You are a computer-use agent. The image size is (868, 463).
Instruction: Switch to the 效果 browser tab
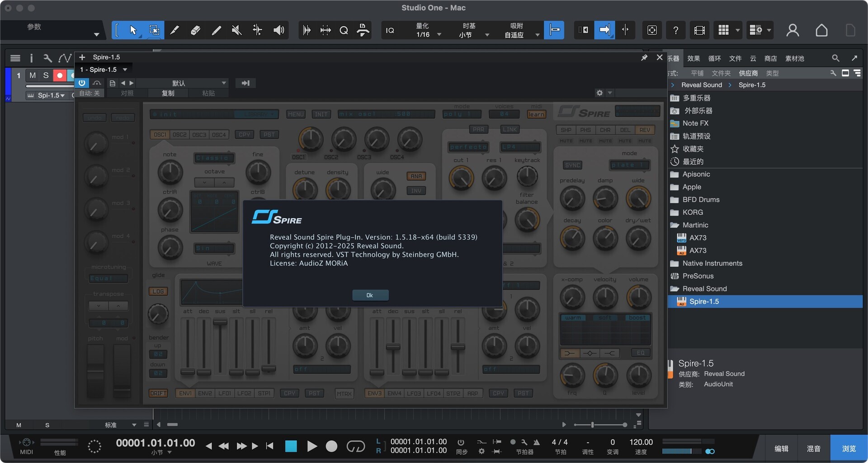(693, 58)
